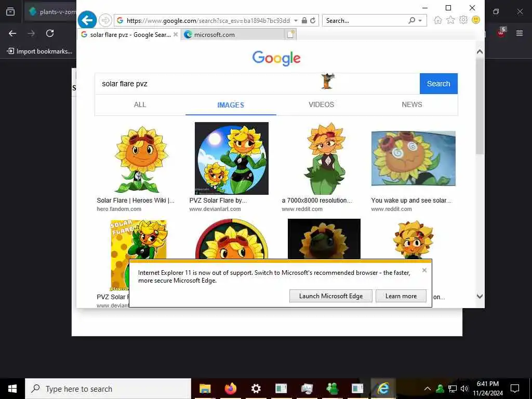Show hidden tray icons chevron
The height and width of the screenshot is (399, 532).
428,389
